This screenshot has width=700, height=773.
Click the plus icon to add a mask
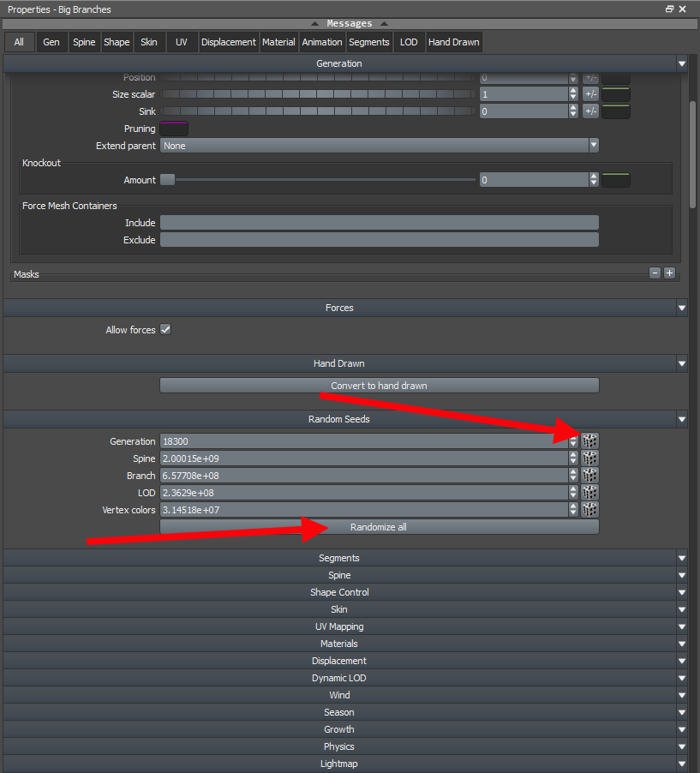coord(669,273)
